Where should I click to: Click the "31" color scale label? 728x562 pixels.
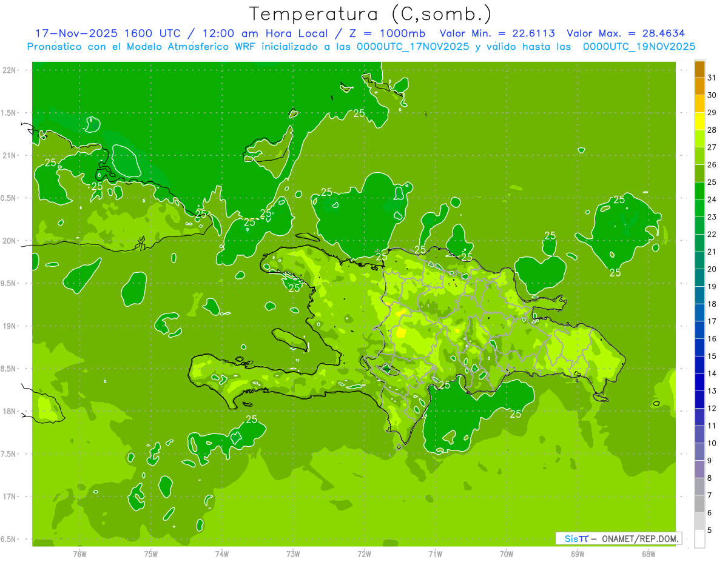click(x=712, y=78)
